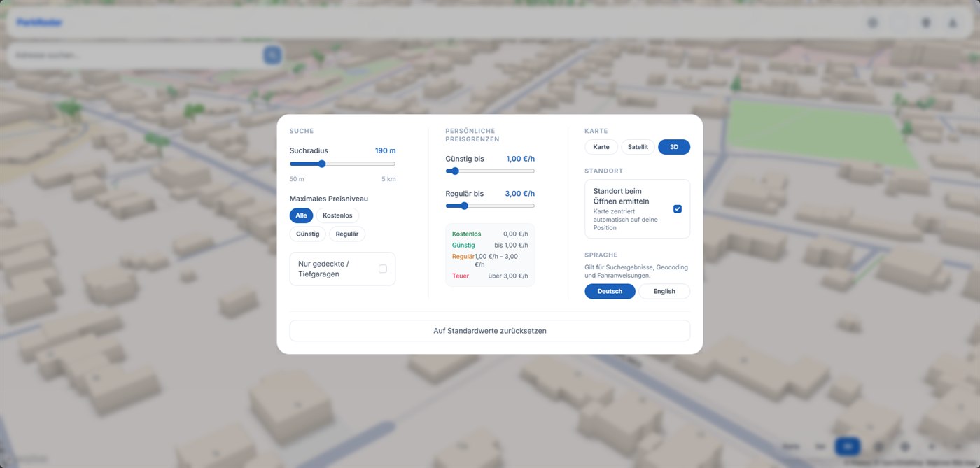Click the Maximales Preisniveau label

click(x=329, y=199)
